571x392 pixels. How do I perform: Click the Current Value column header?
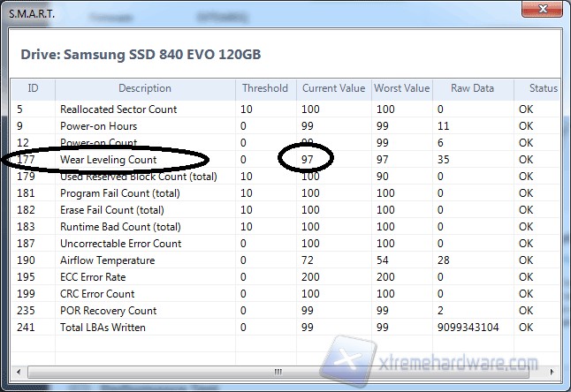(x=333, y=88)
